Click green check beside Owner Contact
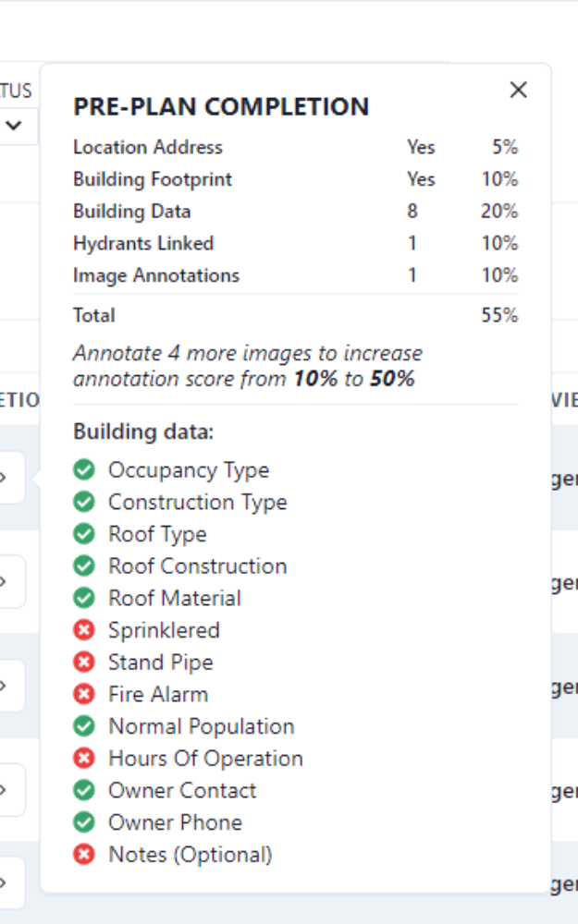This screenshot has height=924, width=578. (x=84, y=790)
